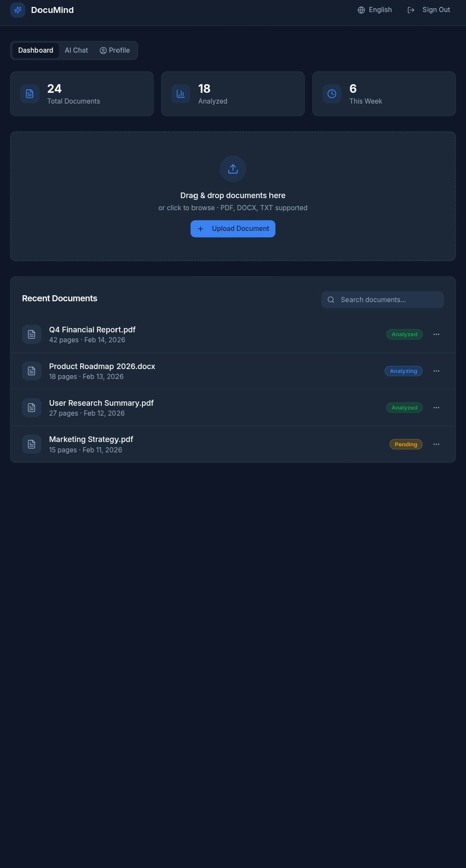Select the globe language icon

(x=361, y=9)
